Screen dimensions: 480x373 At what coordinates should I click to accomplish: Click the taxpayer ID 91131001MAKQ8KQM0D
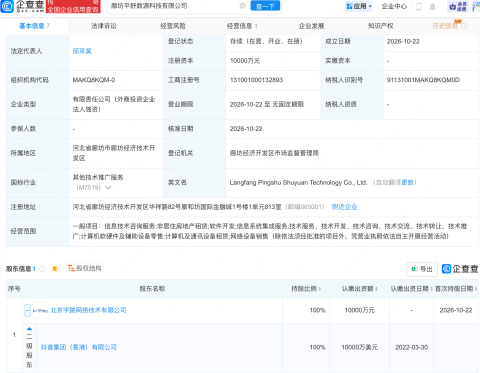(x=423, y=80)
